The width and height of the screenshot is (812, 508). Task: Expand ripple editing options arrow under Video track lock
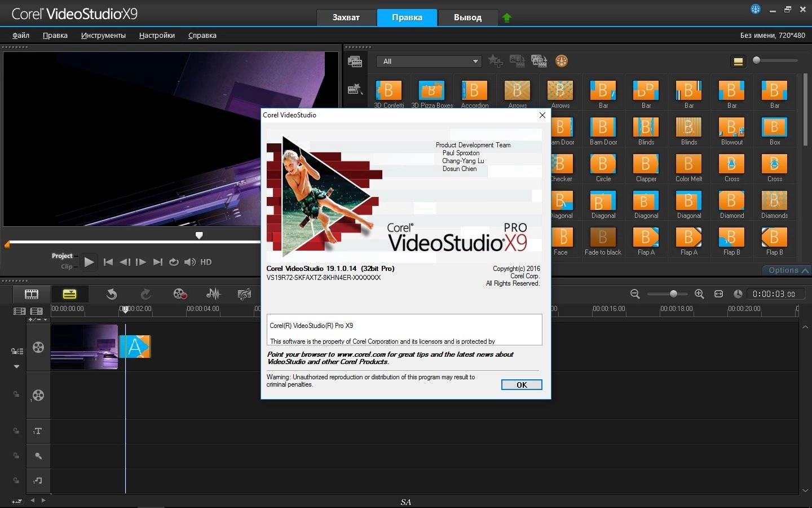point(16,367)
